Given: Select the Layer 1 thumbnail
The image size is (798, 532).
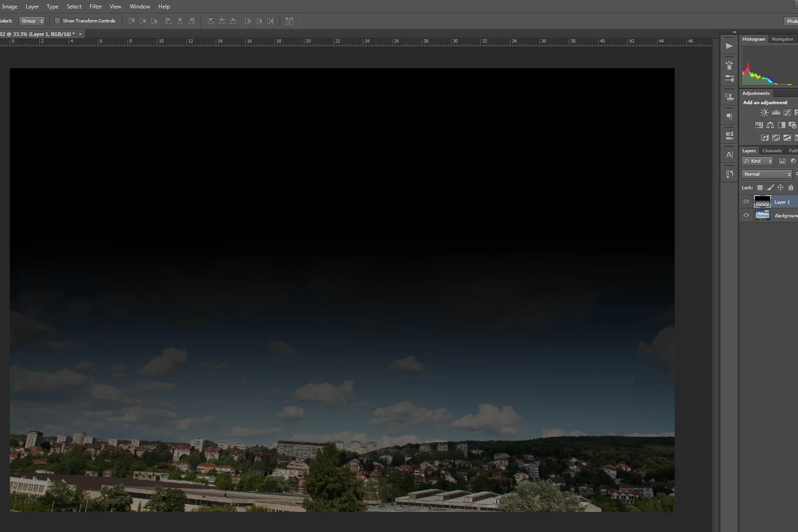Looking at the screenshot, I should click(763, 202).
